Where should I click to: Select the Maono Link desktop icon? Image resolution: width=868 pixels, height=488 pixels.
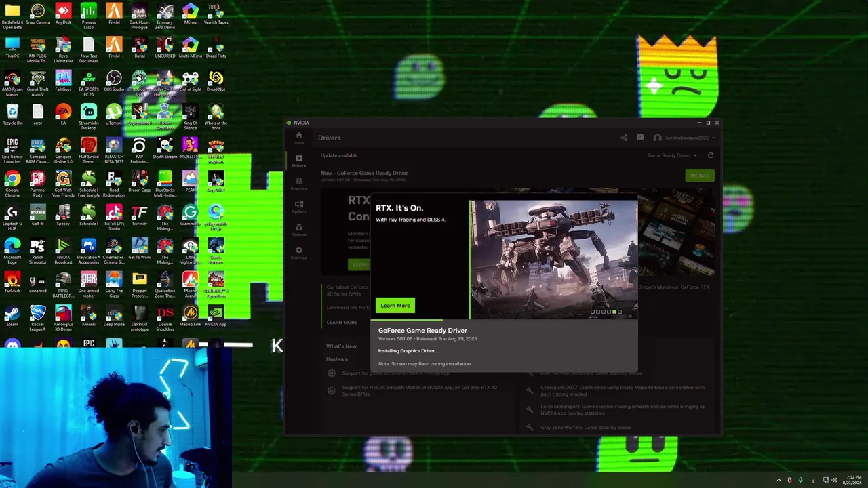coord(191,316)
